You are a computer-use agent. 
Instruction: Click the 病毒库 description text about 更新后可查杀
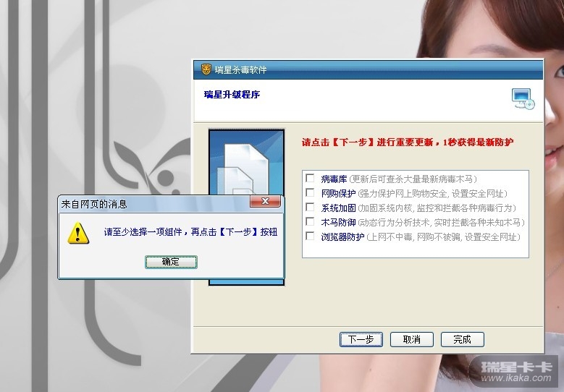click(413, 179)
